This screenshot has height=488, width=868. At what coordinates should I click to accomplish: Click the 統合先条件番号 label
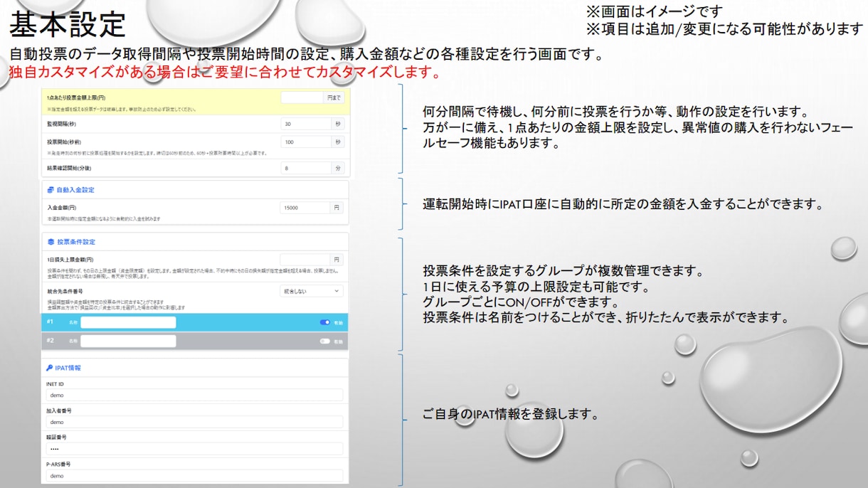[x=64, y=291]
